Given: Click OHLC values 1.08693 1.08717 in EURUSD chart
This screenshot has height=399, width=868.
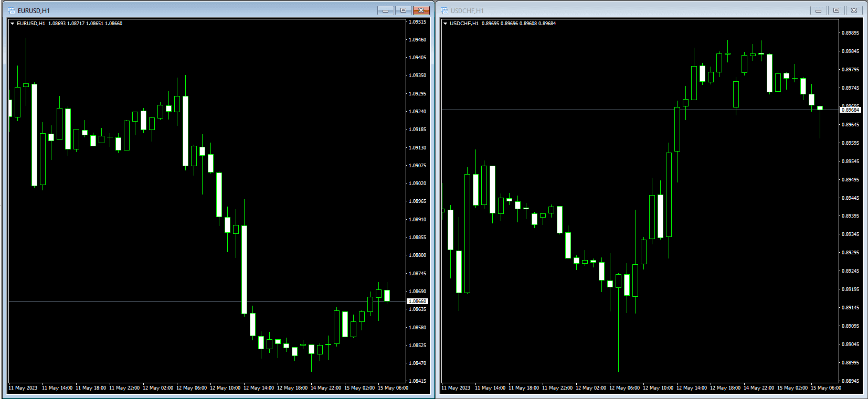Looking at the screenshot, I should click(x=66, y=24).
